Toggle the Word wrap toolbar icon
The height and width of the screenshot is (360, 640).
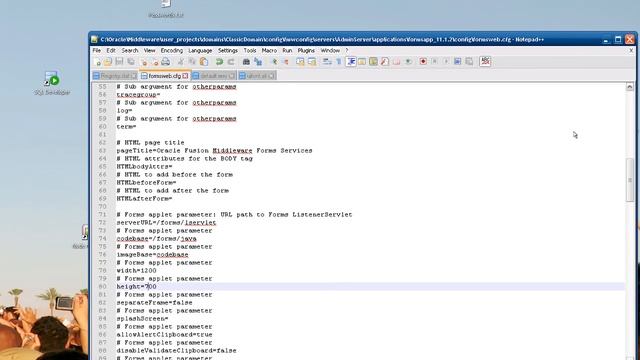327,62
